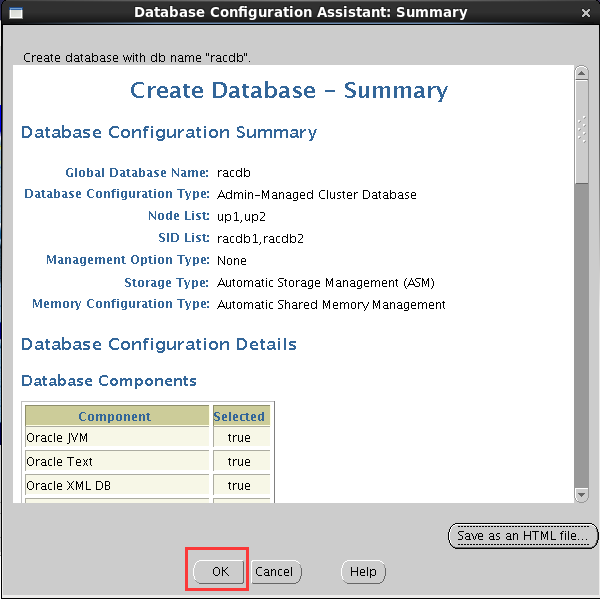This screenshot has height=599, width=600.
Task: Click the Memory Configuration Type label
Action: [121, 304]
